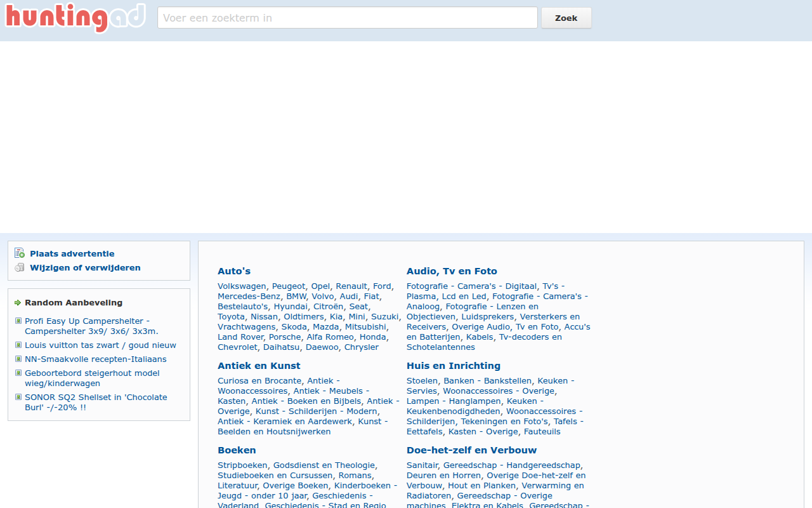812x508 pixels.
Task: Open Plaats advertentie link
Action: pyautogui.click(x=72, y=253)
